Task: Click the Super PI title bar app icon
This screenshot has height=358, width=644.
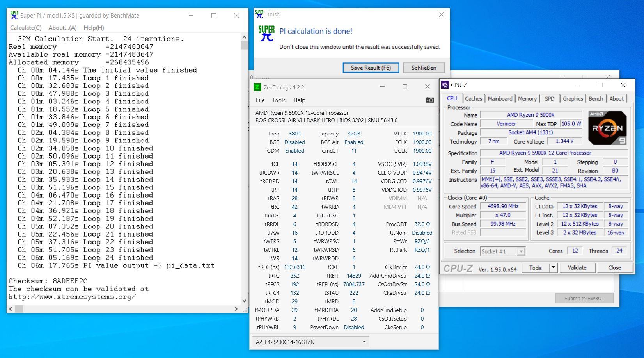Action: pyautogui.click(x=14, y=15)
